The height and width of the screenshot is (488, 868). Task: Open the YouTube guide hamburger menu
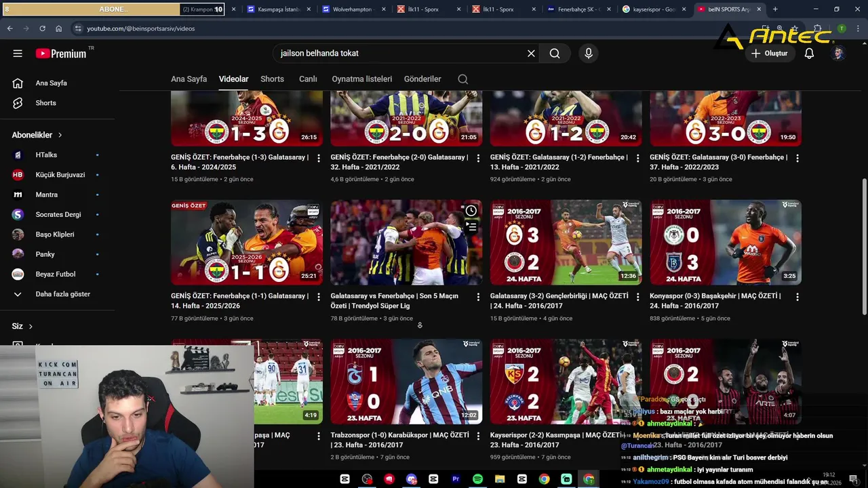point(18,54)
